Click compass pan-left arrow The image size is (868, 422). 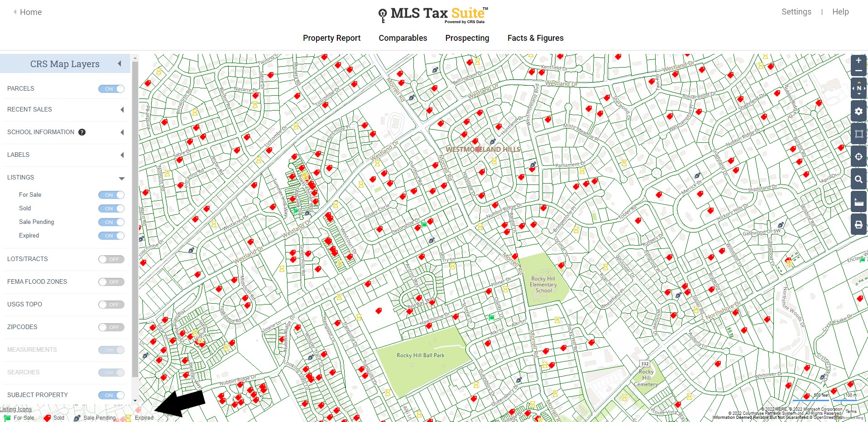(x=854, y=88)
